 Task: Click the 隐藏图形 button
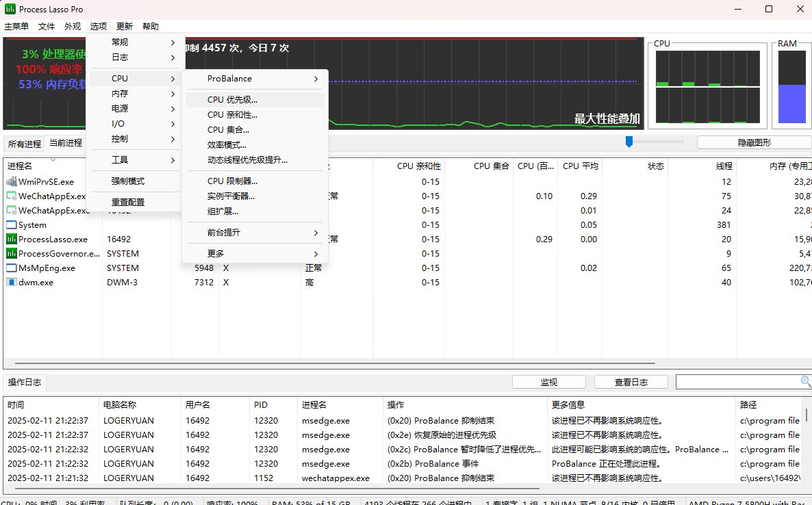coord(754,142)
